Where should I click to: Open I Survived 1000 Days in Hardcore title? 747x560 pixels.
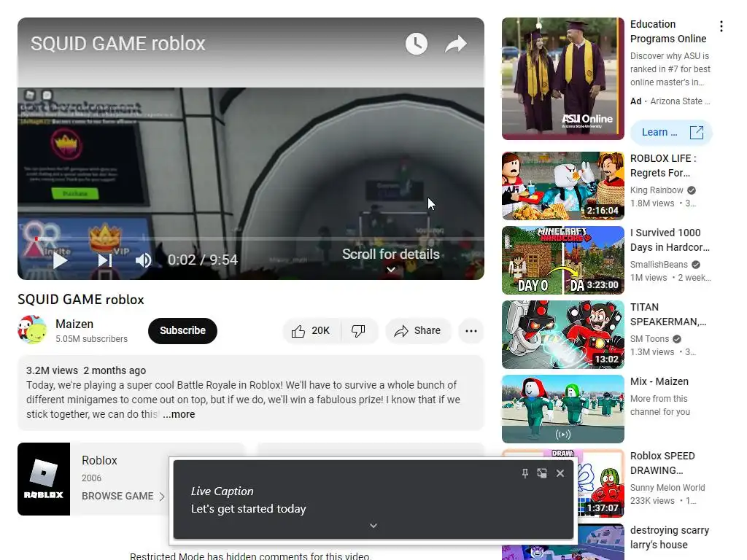coord(670,239)
